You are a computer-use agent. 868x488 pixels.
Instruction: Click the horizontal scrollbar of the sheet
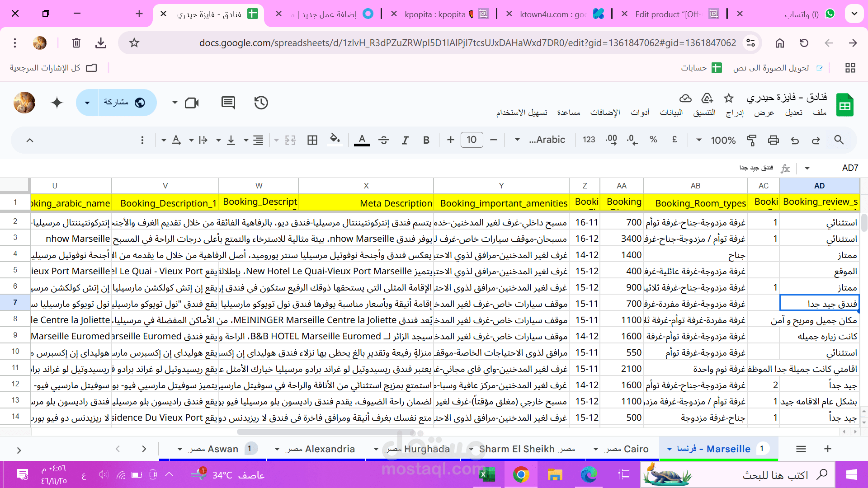(x=326, y=432)
